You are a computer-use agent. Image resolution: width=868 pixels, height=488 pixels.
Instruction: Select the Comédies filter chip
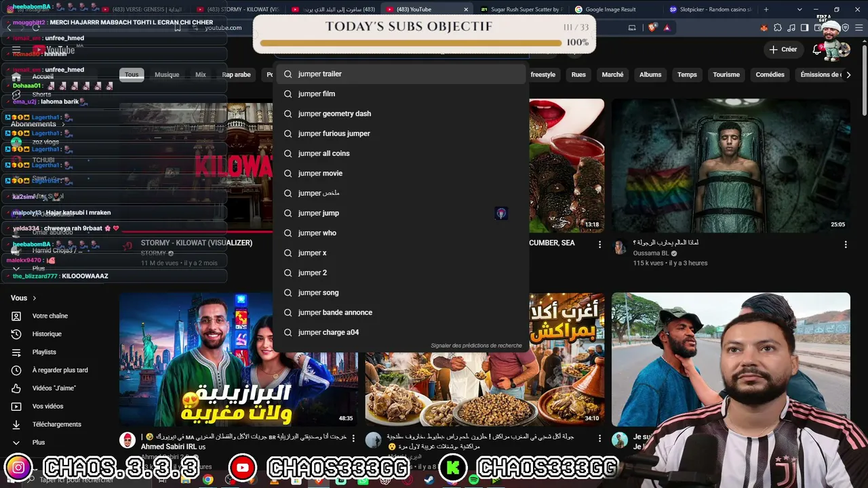(x=770, y=75)
